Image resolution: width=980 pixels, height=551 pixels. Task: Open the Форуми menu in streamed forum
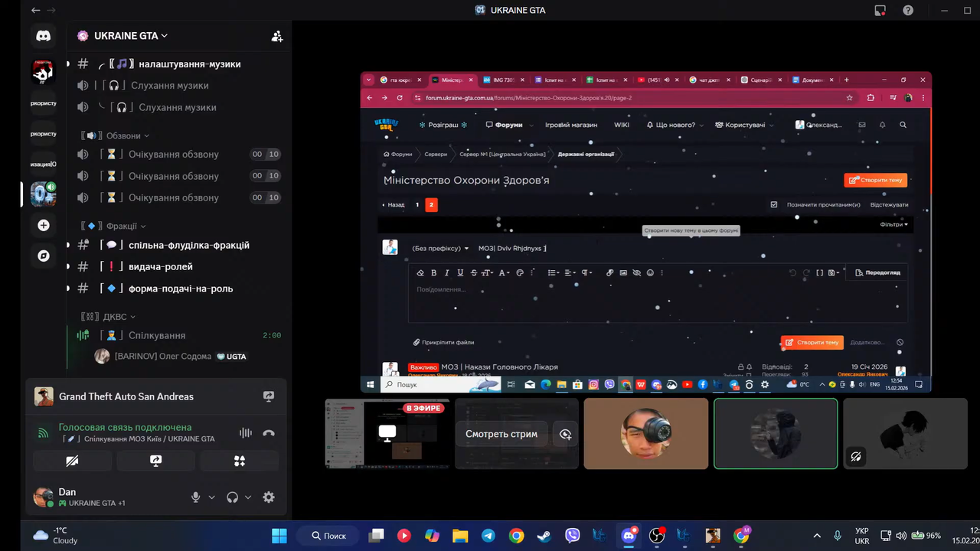(x=509, y=125)
